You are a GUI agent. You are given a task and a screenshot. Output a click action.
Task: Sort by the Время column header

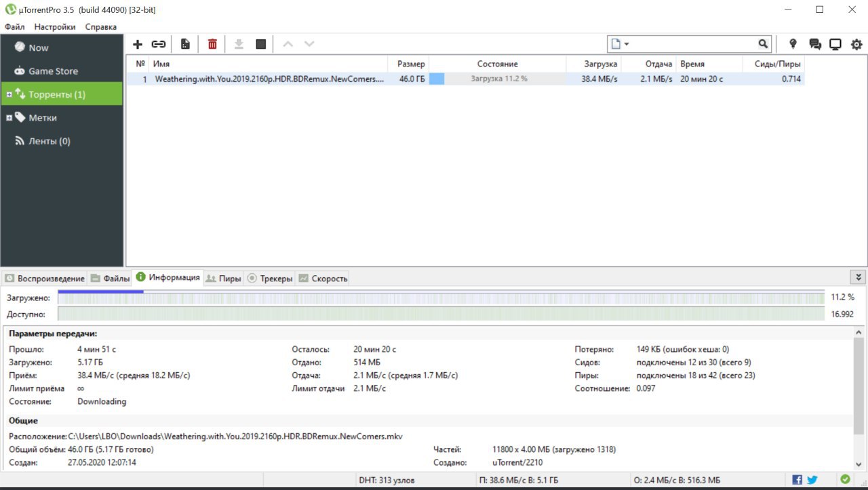709,64
